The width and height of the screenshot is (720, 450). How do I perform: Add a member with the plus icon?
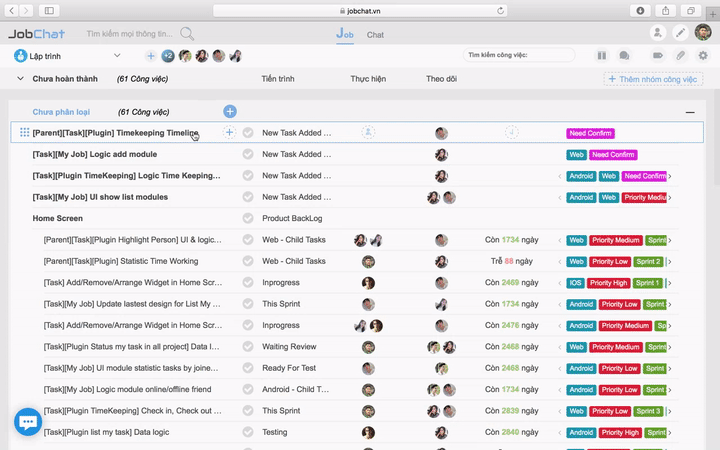(151, 56)
